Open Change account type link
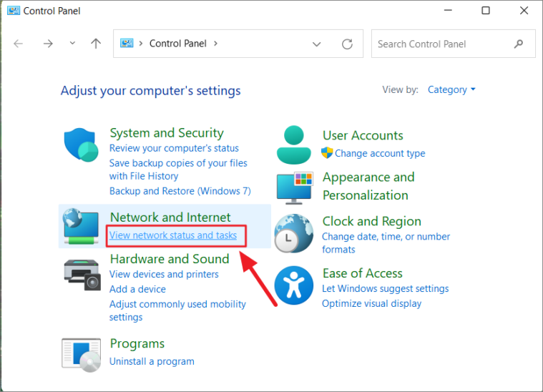The image size is (543, 392). tap(380, 153)
